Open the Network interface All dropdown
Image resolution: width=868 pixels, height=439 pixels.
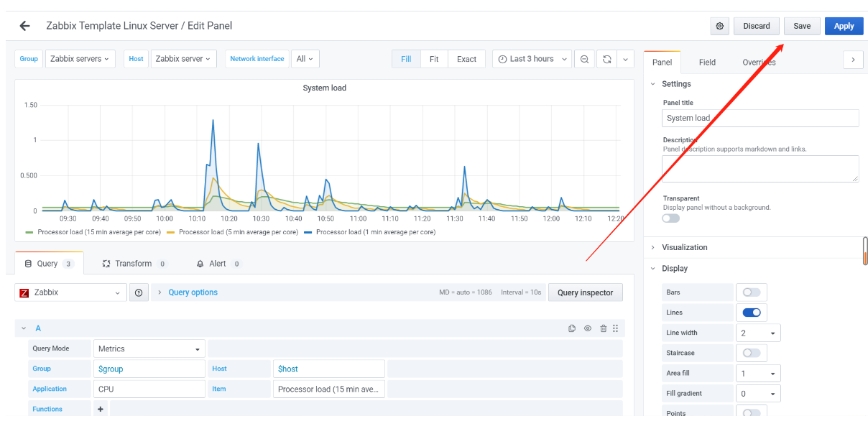point(305,59)
